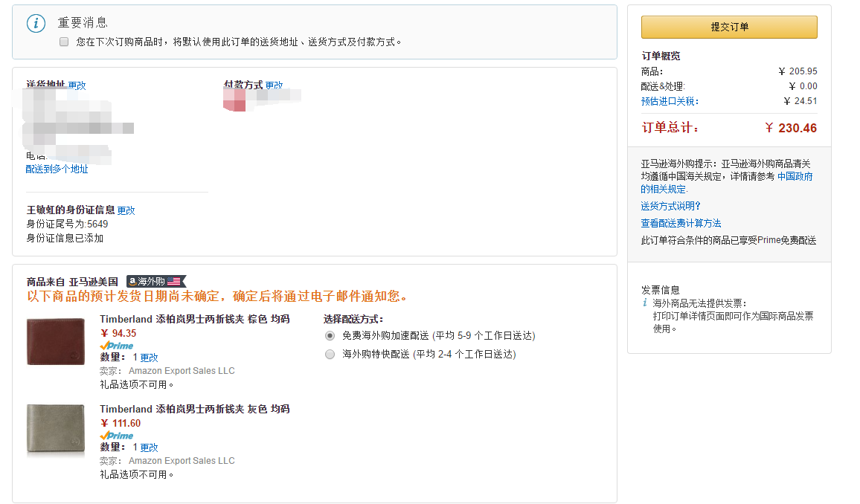Open 配送到多个地址 link
860x504 pixels.
point(57,169)
